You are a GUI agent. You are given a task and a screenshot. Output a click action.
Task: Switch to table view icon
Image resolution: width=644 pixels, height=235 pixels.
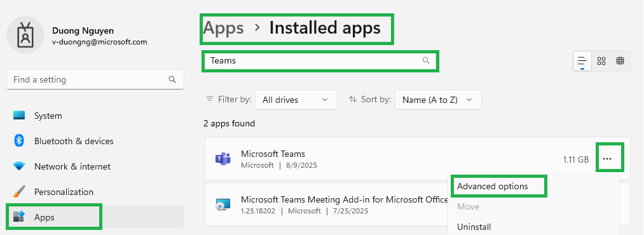coord(620,61)
